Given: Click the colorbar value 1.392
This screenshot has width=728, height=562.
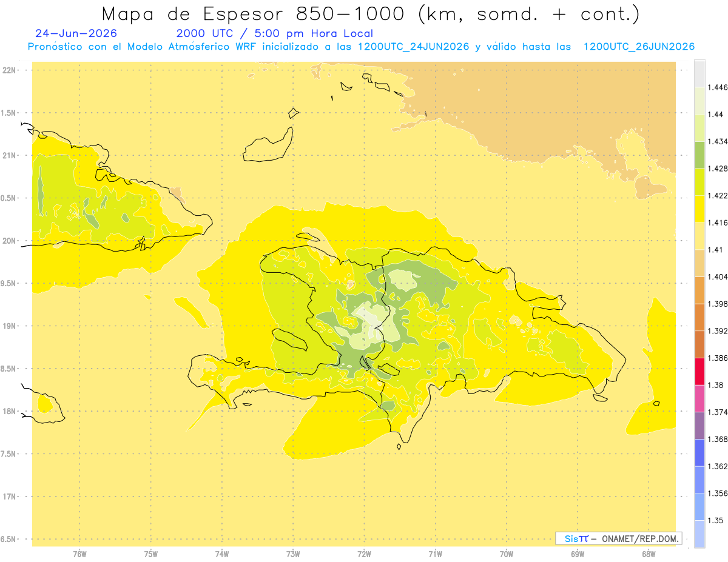Looking at the screenshot, I should (718, 331).
